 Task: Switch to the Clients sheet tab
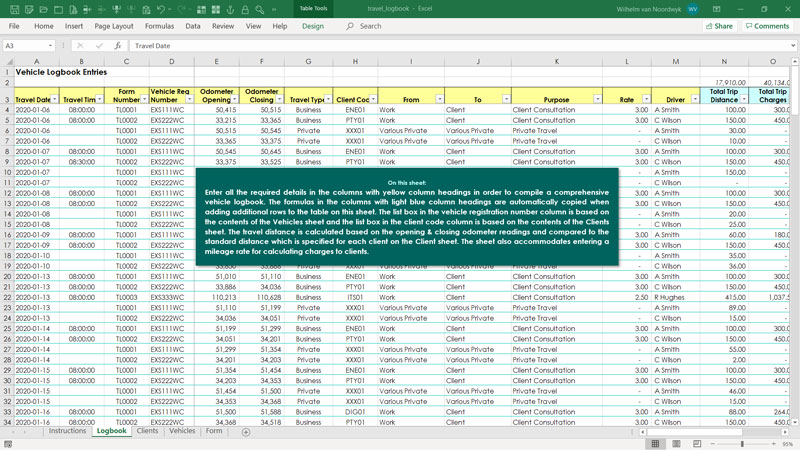coord(147,431)
